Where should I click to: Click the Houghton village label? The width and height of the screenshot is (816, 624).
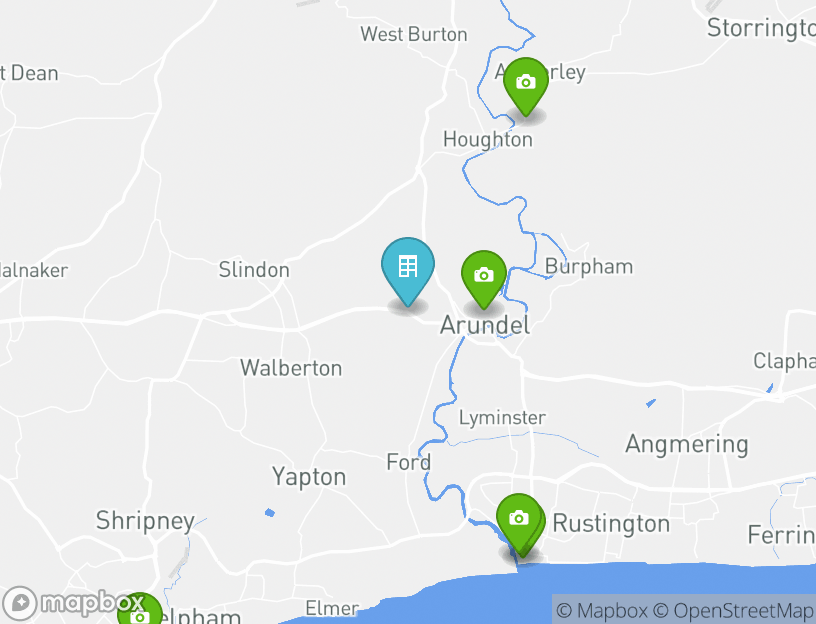[488, 139]
